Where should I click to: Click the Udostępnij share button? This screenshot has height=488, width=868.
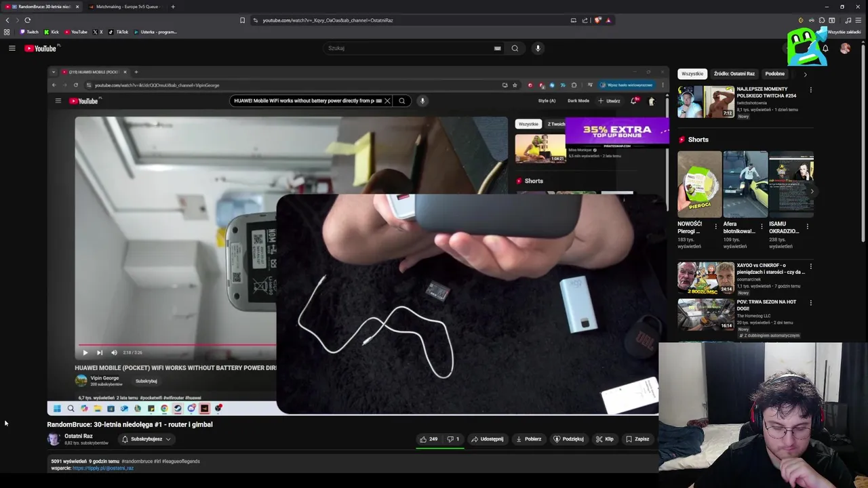487,439
